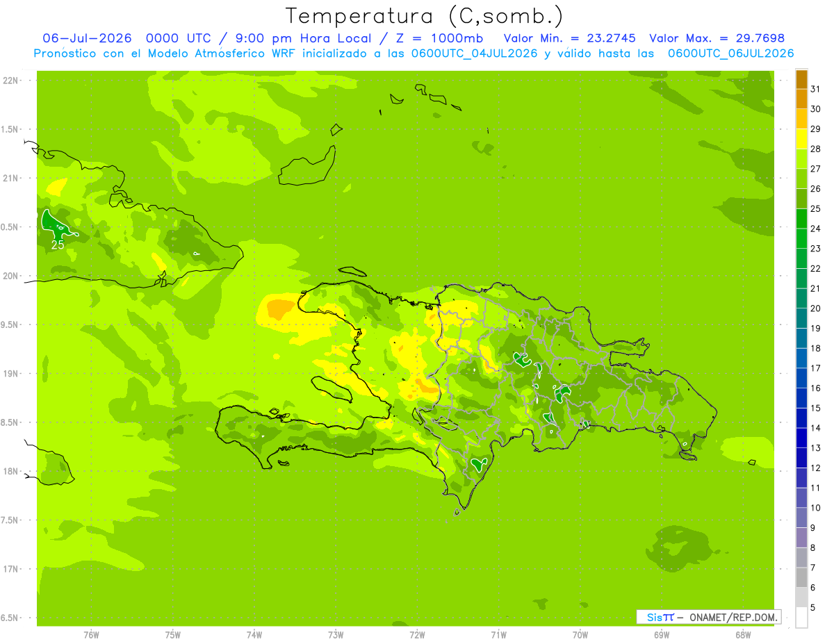The width and height of the screenshot is (834, 644).
Task: Click the "0600UTC_06JUL2026" valid-until time
Action: pos(730,53)
